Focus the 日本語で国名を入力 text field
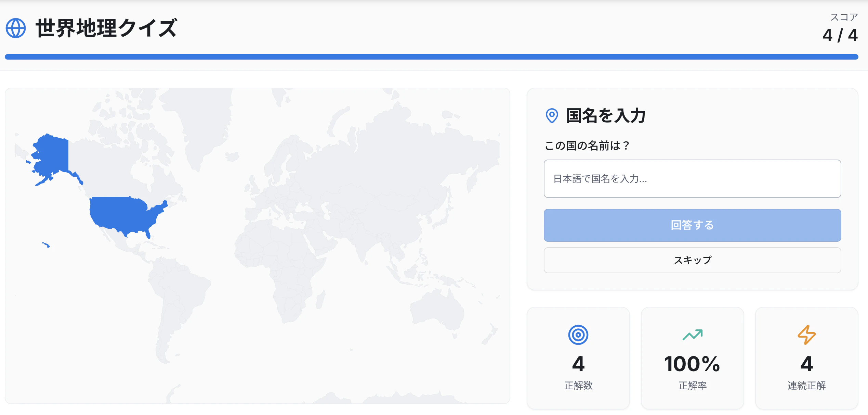Image resolution: width=868 pixels, height=415 pixels. point(692,179)
